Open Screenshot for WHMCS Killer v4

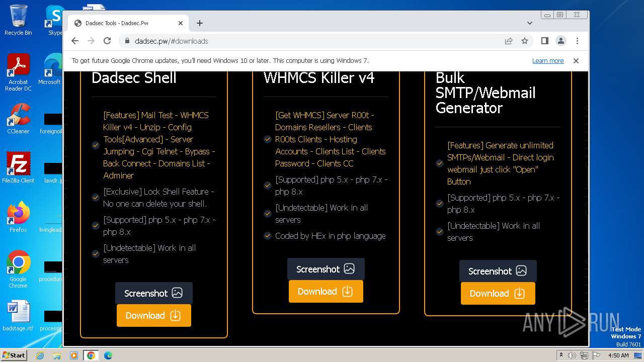click(326, 269)
